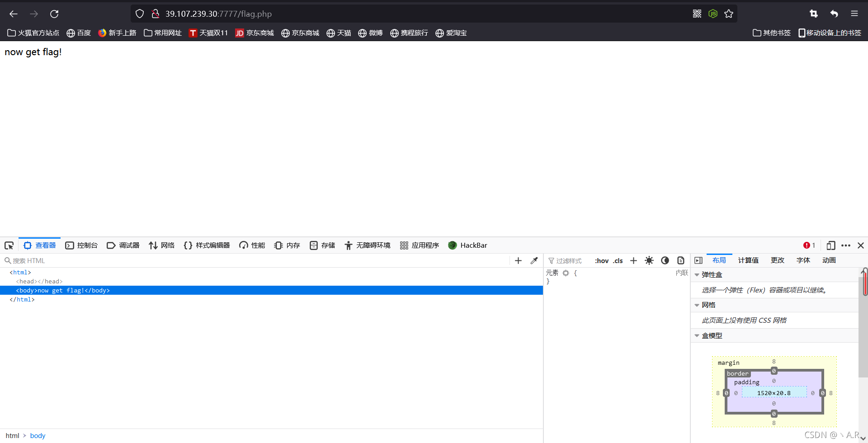Toggle the :hov pseudo-class panel
The image size is (868, 443).
(602, 261)
